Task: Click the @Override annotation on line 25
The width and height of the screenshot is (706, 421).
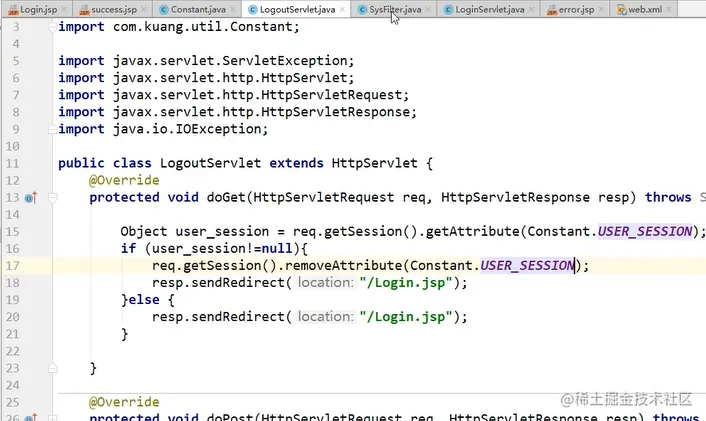Action: tap(124, 402)
